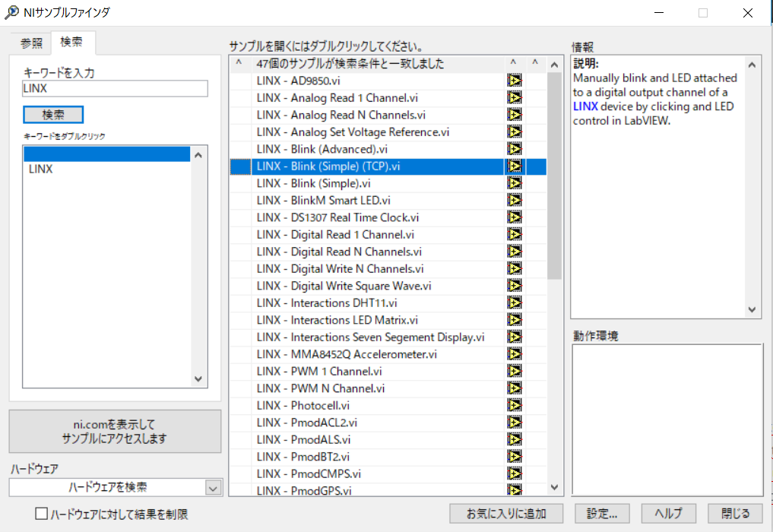Click the VI icon for PmodCMPS.vi
Viewport: 773px width, 532px height.
(x=514, y=473)
